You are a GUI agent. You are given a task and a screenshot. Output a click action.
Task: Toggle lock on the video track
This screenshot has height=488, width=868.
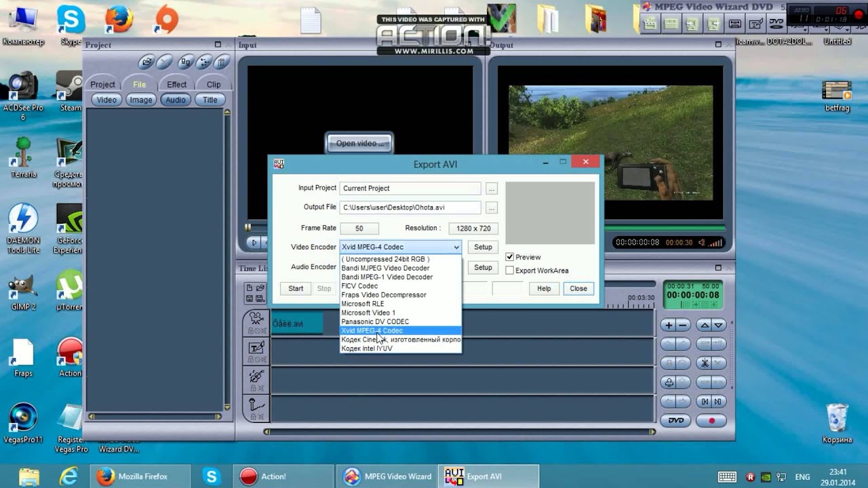pyautogui.click(x=252, y=331)
